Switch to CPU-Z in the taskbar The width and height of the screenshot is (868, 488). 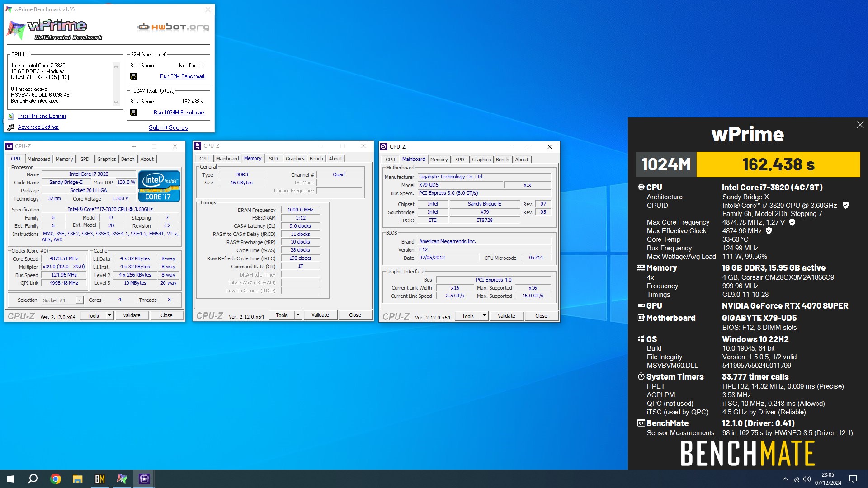pyautogui.click(x=144, y=479)
